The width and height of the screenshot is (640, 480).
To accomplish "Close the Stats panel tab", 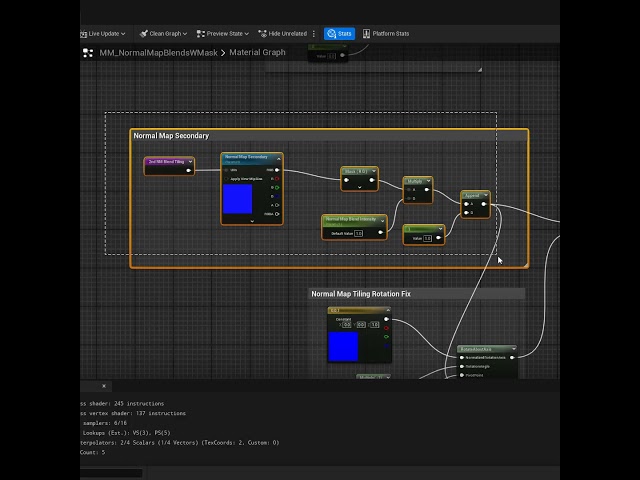I will pos(104,386).
